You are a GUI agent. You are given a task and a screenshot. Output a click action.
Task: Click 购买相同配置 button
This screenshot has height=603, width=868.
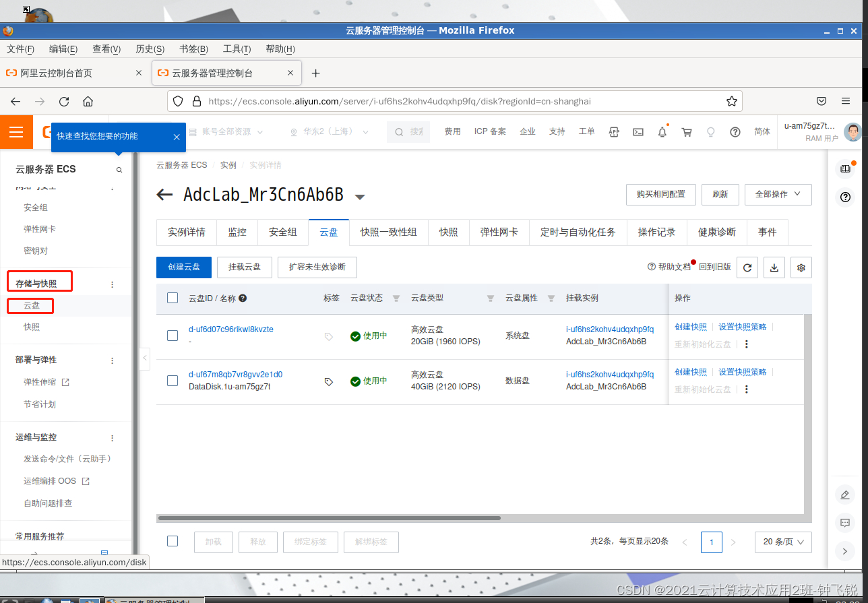click(x=661, y=194)
